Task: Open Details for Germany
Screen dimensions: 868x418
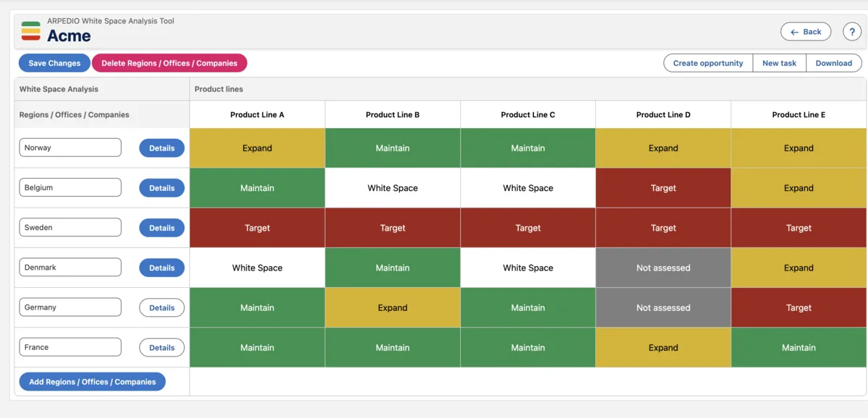Action: [x=161, y=307]
